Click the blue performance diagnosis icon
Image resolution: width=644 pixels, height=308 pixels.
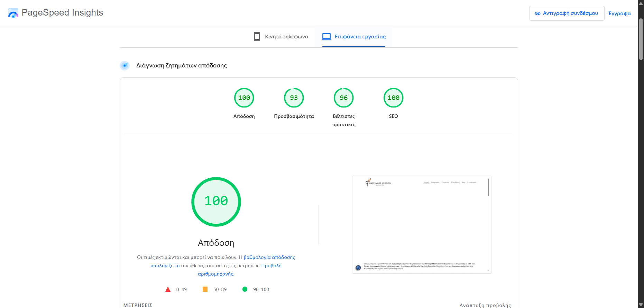click(125, 65)
